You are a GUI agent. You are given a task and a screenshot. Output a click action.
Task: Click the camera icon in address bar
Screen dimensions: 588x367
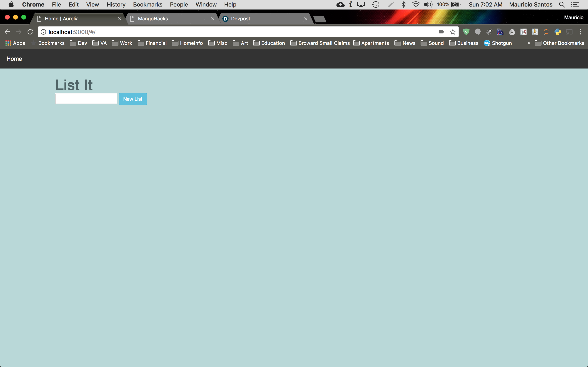441,32
